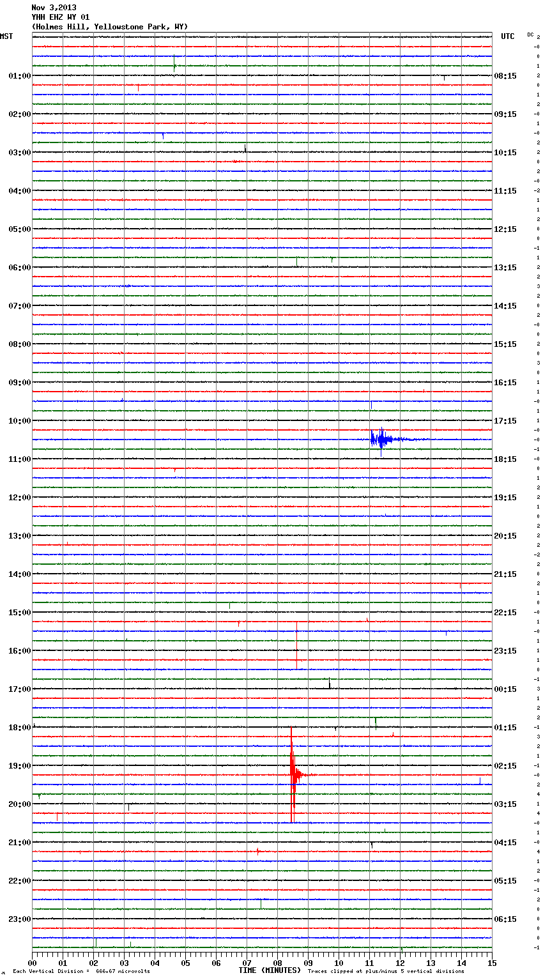
Task: Select the 12:00 MST time label
Action: pyautogui.click(x=20, y=498)
